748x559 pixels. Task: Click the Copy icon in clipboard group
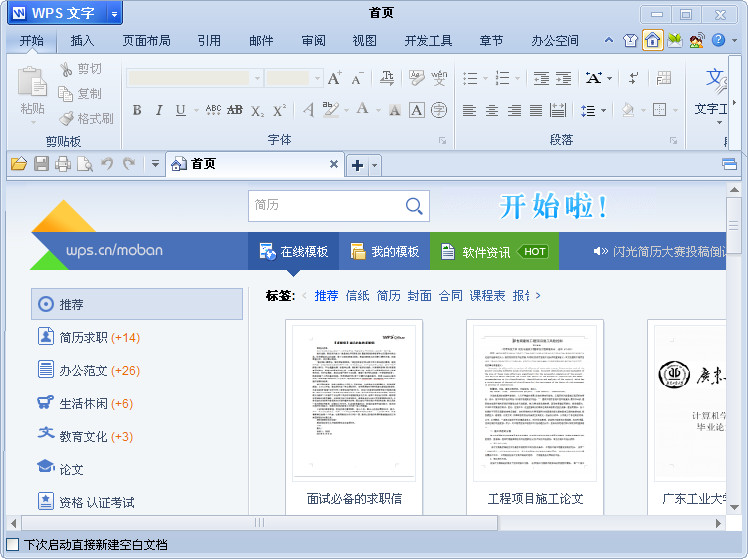pyautogui.click(x=65, y=93)
